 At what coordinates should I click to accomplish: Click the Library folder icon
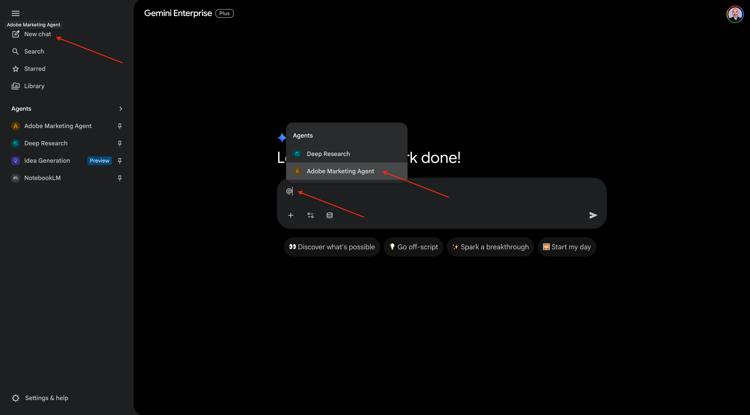click(15, 86)
